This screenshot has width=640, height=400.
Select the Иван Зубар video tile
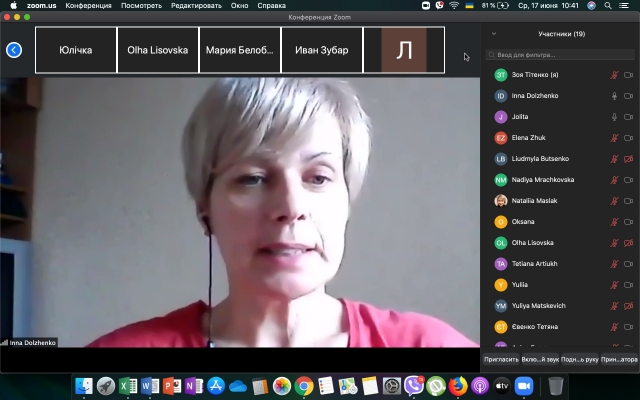(322, 50)
